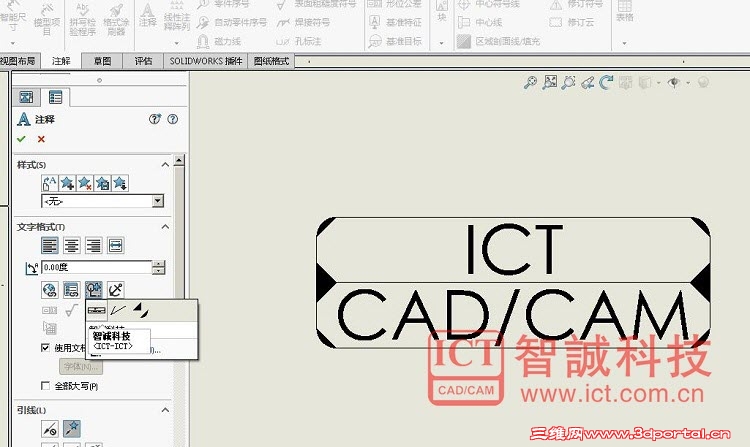
Task: Click the Previous View icon
Action: [587, 83]
